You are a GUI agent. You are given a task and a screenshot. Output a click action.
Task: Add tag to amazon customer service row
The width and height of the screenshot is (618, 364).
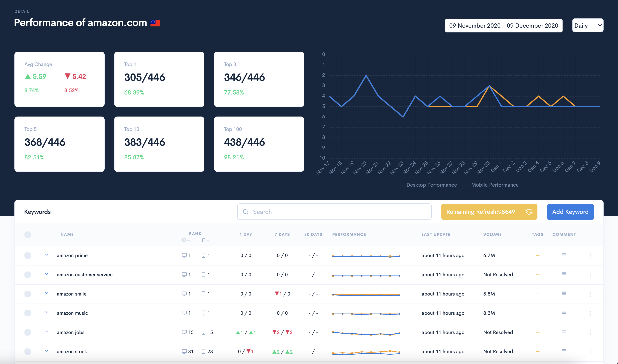[537, 275]
